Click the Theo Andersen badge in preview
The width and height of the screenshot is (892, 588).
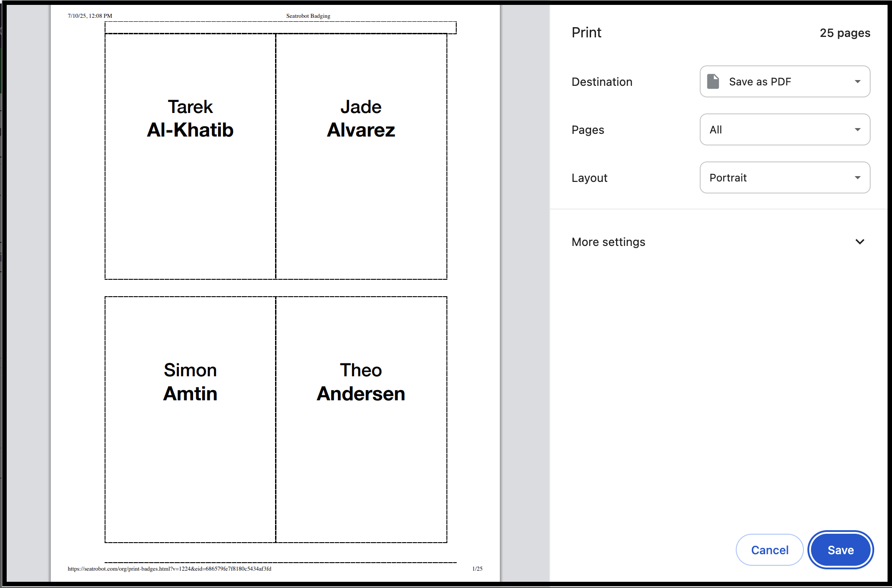click(361, 419)
